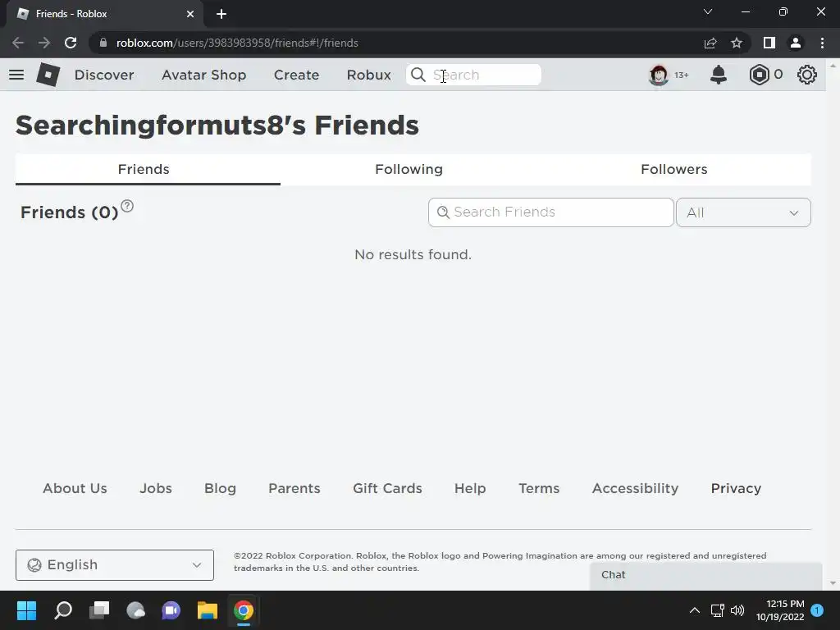
Task: Click the Chrome taskbar icon
Action: [x=243, y=610]
